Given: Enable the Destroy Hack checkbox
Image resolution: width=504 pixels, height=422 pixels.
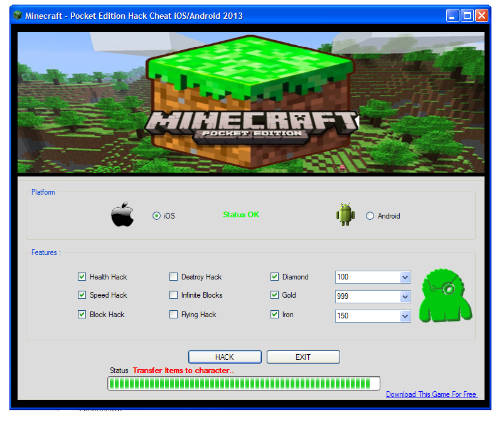Looking at the screenshot, I should pyautogui.click(x=174, y=277).
